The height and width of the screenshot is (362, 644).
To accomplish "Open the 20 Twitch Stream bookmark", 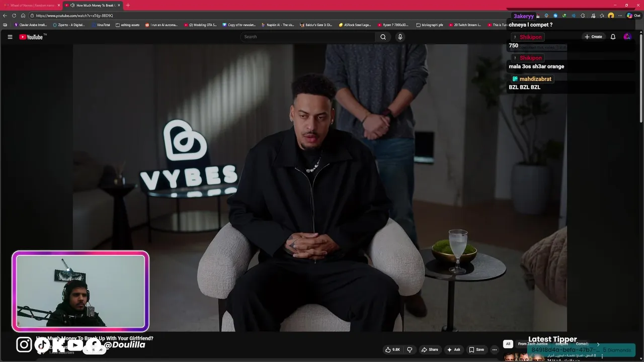I will coord(465,25).
